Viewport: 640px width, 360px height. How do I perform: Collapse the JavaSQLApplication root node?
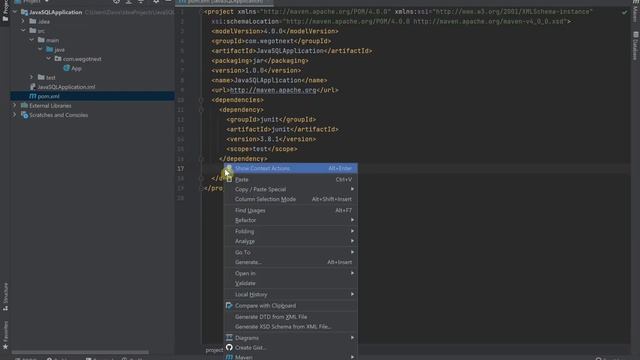[15, 12]
